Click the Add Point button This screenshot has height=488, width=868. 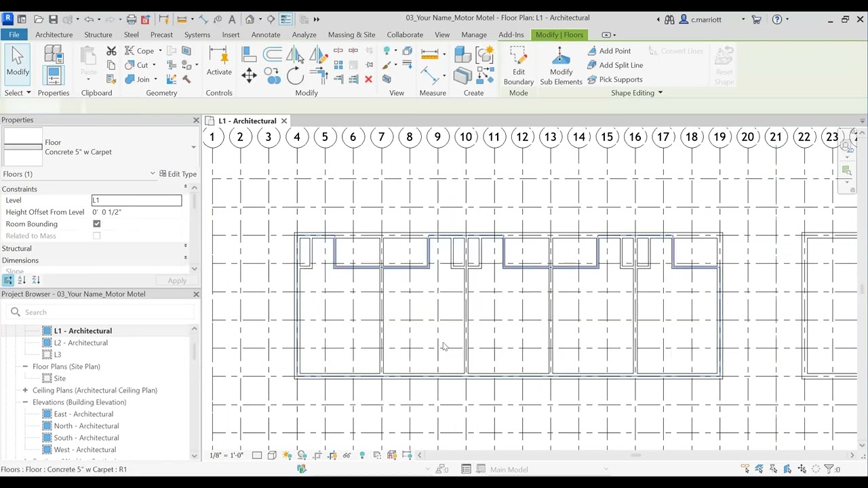point(609,51)
